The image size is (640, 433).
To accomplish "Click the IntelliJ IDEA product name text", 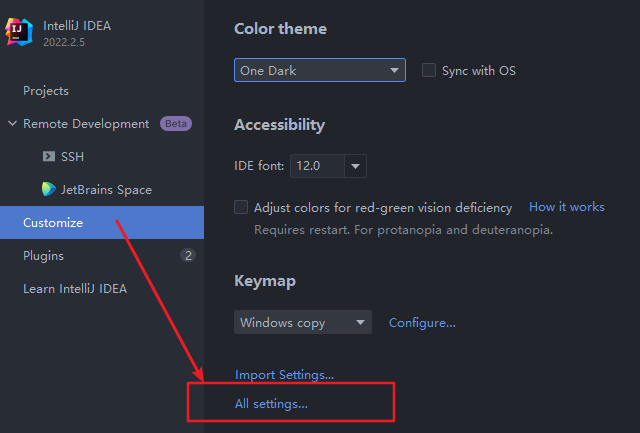I will point(77,26).
